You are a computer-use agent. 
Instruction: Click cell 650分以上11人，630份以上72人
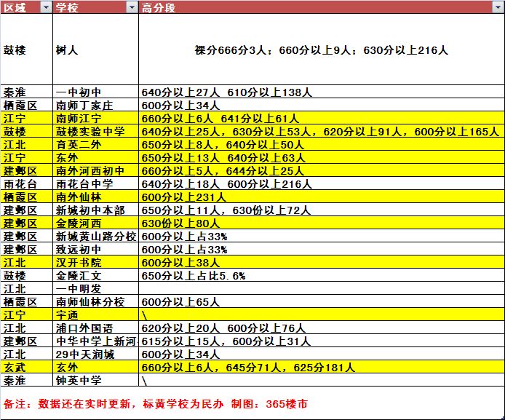[x=322, y=210]
